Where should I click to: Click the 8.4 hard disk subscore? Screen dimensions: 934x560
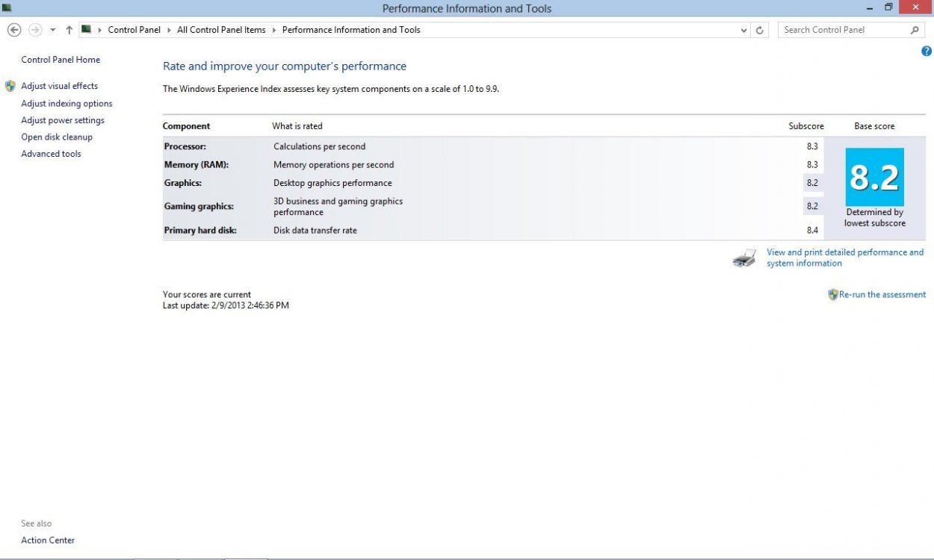tap(812, 231)
